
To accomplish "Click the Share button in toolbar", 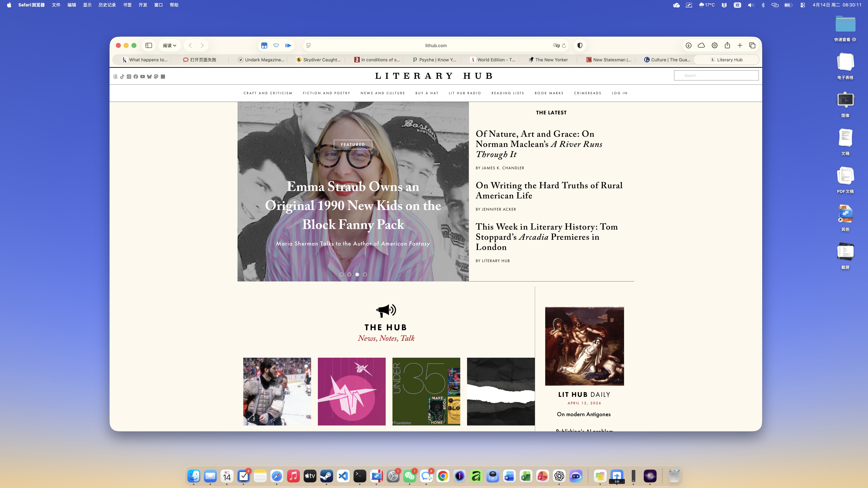I will coord(727,45).
